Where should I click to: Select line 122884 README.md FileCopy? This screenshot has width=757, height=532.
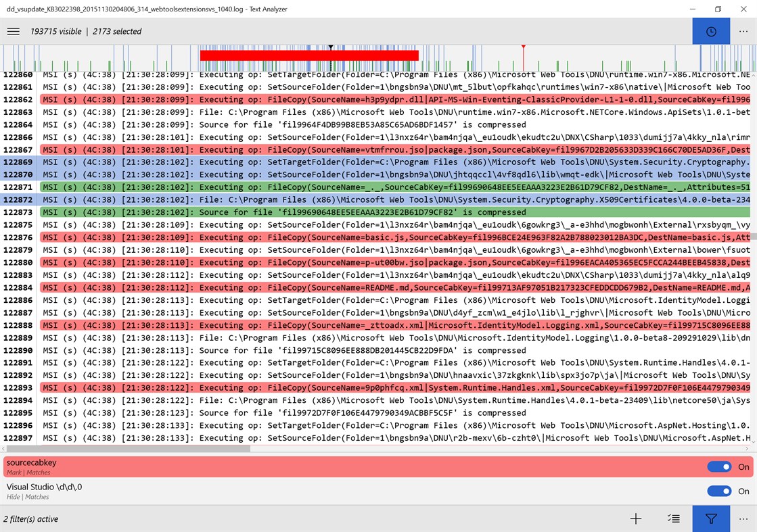tap(377, 287)
